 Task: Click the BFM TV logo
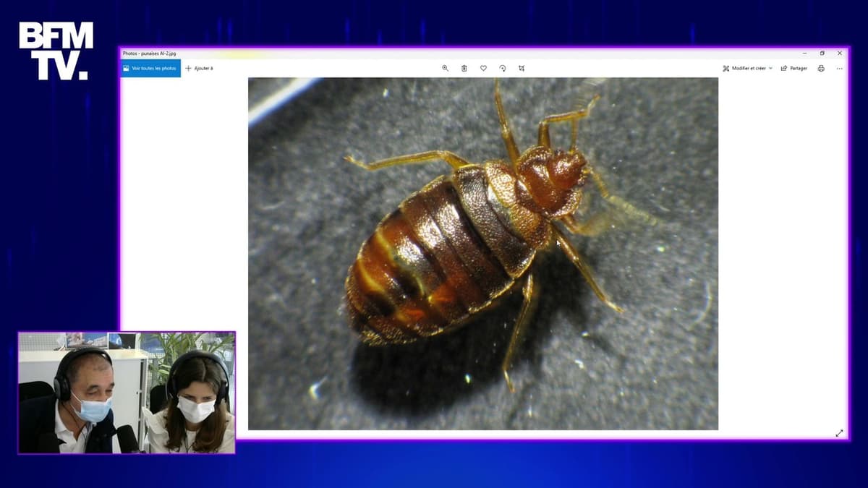click(56, 50)
